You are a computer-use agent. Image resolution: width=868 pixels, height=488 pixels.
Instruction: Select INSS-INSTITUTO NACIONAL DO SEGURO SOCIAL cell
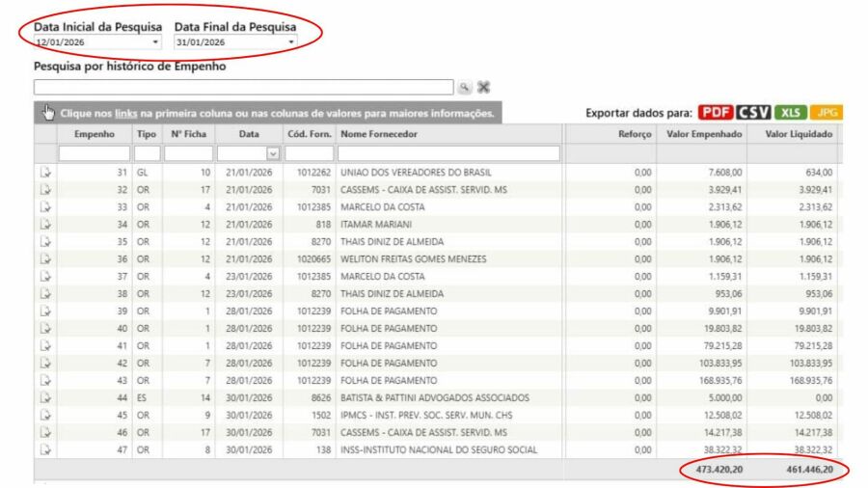point(439,449)
